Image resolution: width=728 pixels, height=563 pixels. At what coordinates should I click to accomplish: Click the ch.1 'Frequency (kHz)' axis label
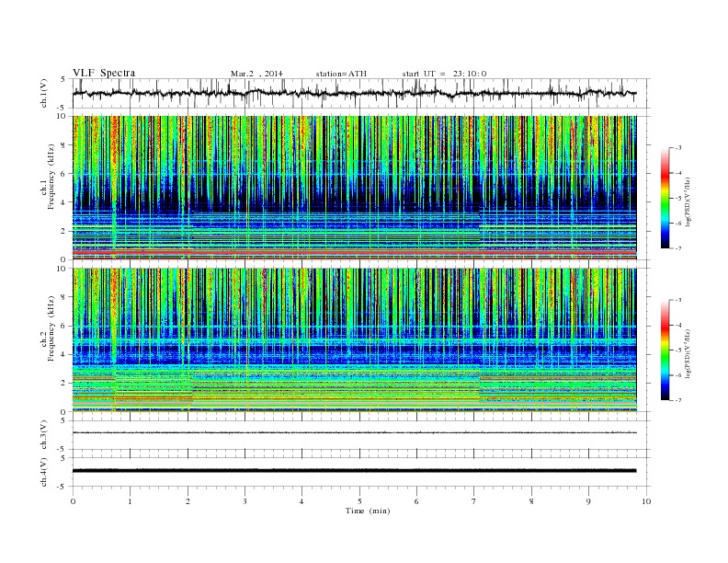click(x=51, y=177)
